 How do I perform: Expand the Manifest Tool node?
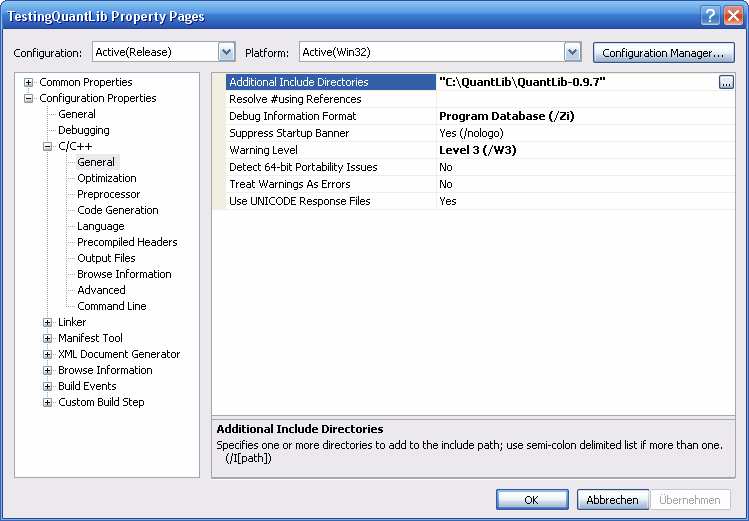47,338
